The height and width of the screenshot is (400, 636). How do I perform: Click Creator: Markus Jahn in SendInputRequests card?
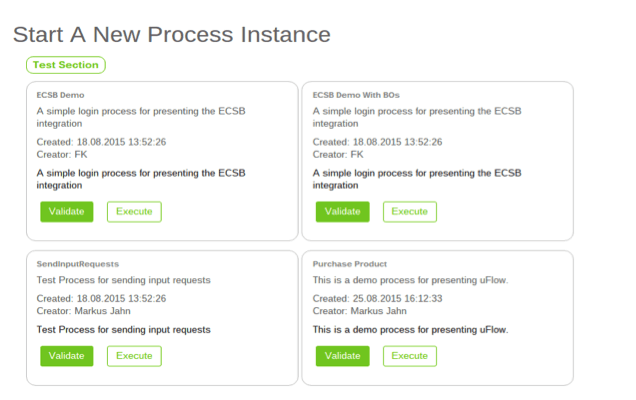(x=84, y=311)
